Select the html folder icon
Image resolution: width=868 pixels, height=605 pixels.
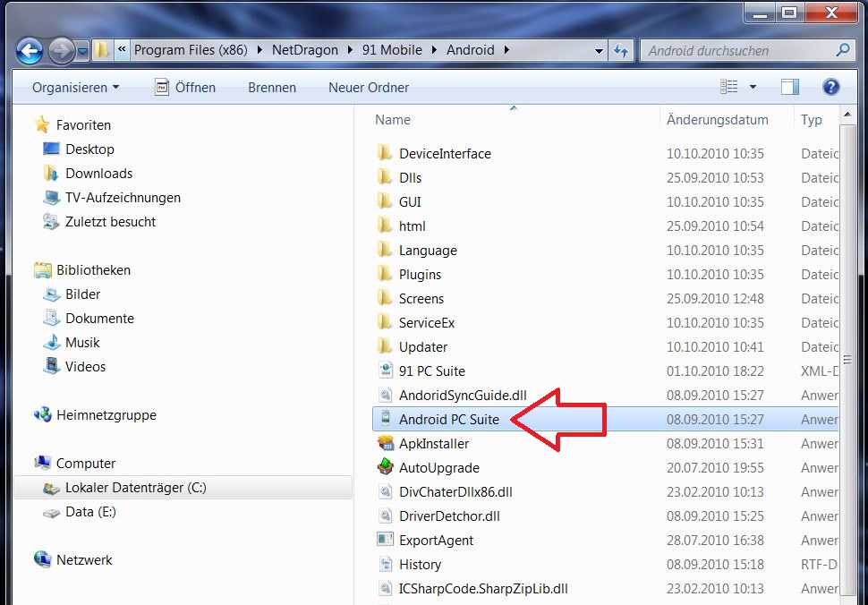pyautogui.click(x=385, y=226)
